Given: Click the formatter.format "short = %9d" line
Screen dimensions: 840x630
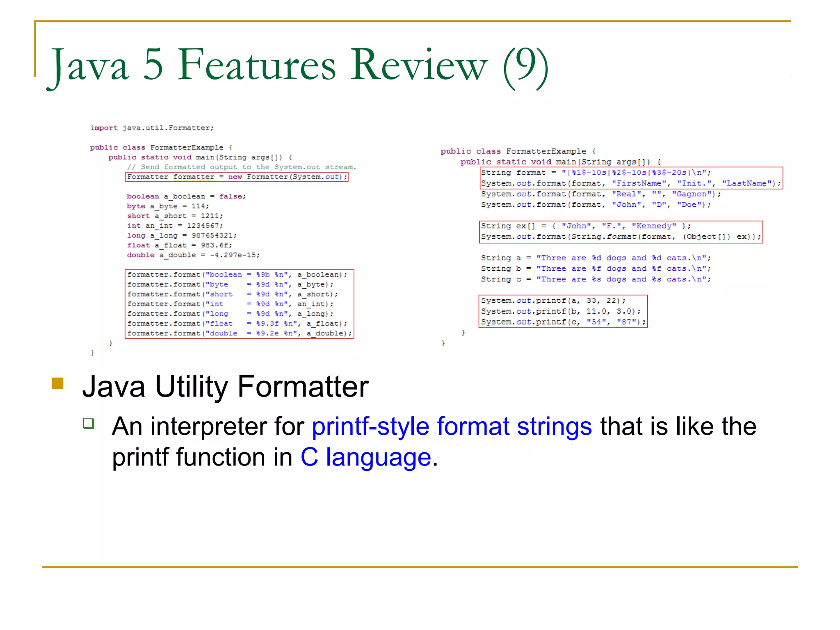Looking at the screenshot, I should click(233, 294).
